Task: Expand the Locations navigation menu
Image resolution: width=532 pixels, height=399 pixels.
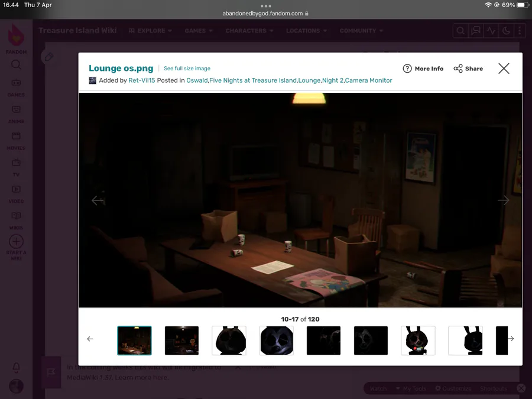Action: click(x=306, y=31)
